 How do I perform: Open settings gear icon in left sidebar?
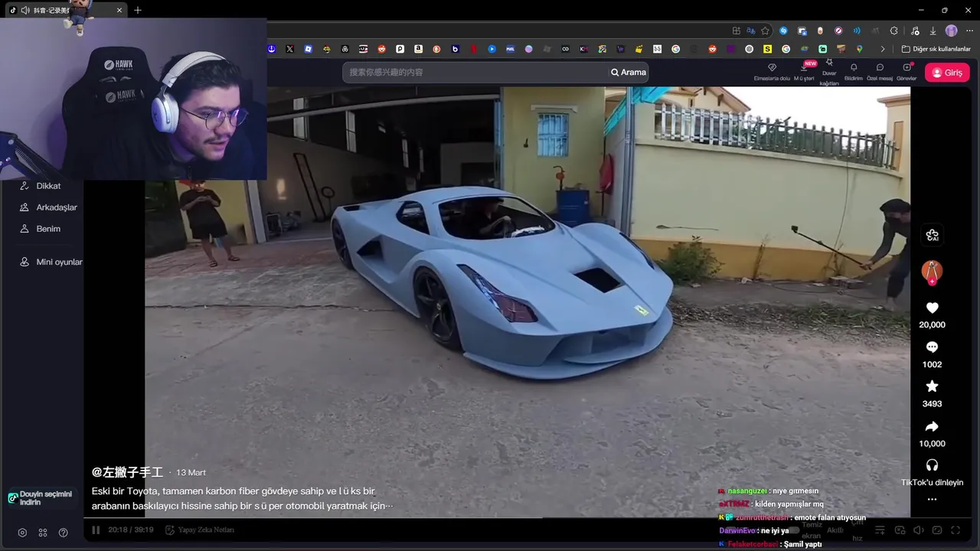click(22, 533)
